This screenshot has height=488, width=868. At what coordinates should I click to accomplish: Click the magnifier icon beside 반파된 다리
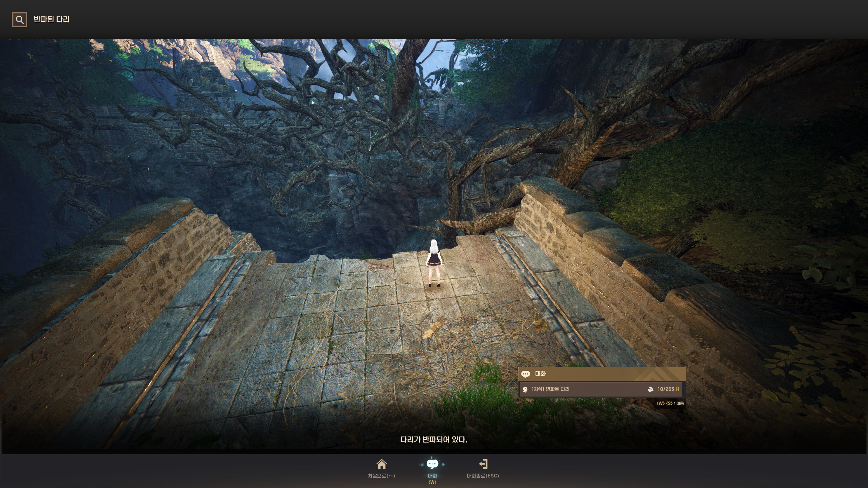pyautogui.click(x=19, y=19)
